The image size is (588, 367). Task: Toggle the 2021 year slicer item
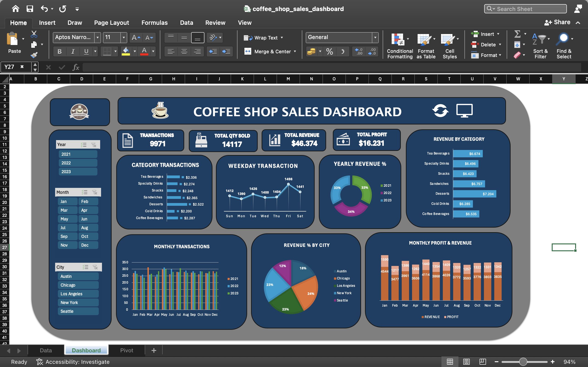point(78,154)
